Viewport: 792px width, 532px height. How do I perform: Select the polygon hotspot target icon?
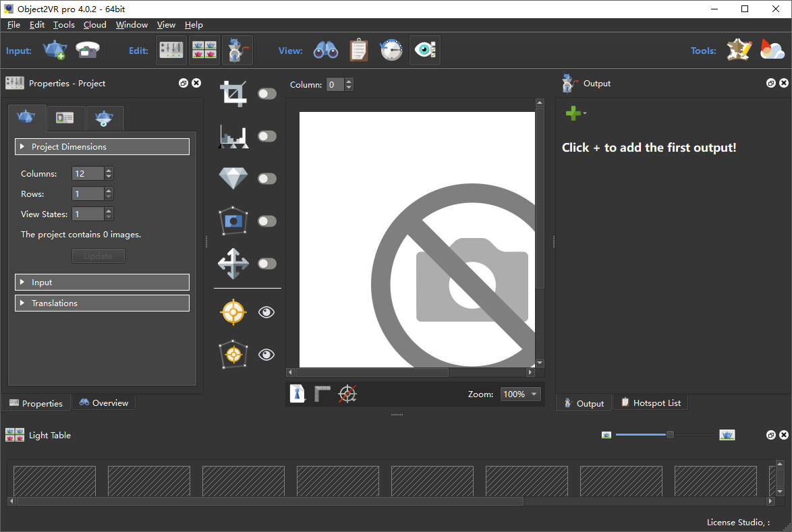tap(233, 355)
